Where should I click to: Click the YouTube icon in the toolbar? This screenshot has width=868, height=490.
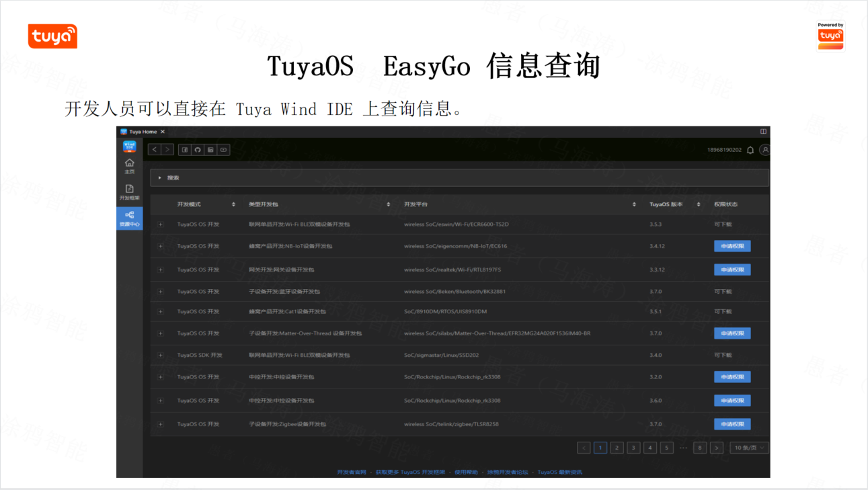click(223, 149)
